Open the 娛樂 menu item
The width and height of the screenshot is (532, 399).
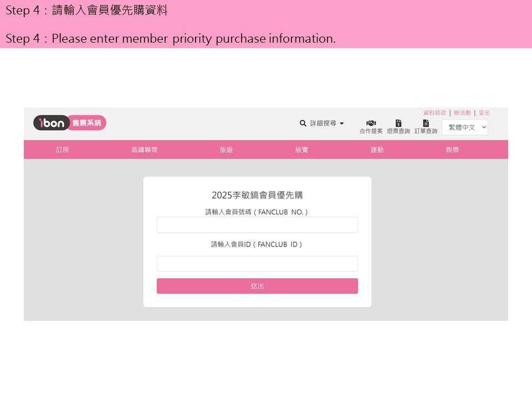pyautogui.click(x=452, y=150)
